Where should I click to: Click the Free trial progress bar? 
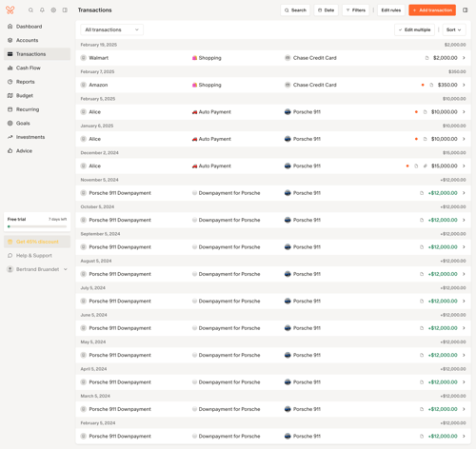tap(37, 226)
